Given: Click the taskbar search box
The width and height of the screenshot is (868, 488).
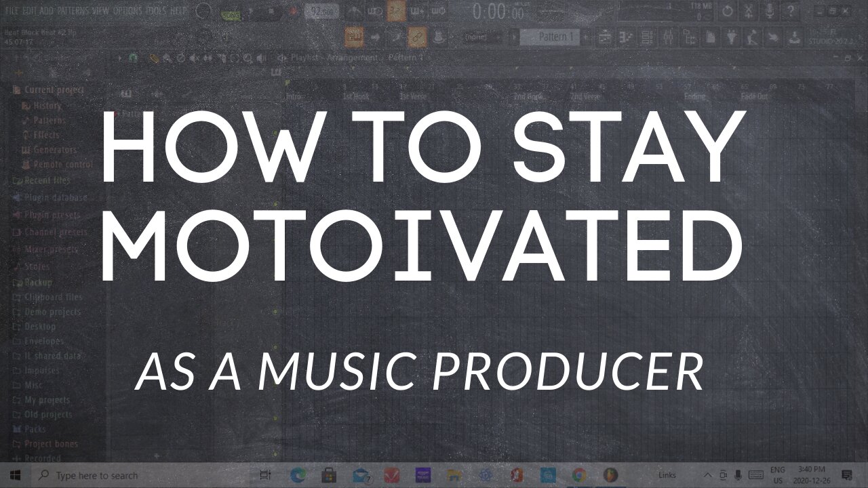Looking at the screenshot, I should 142,475.
